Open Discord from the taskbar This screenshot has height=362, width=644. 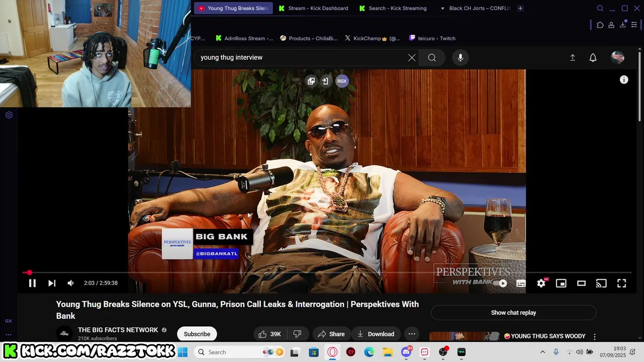406,352
